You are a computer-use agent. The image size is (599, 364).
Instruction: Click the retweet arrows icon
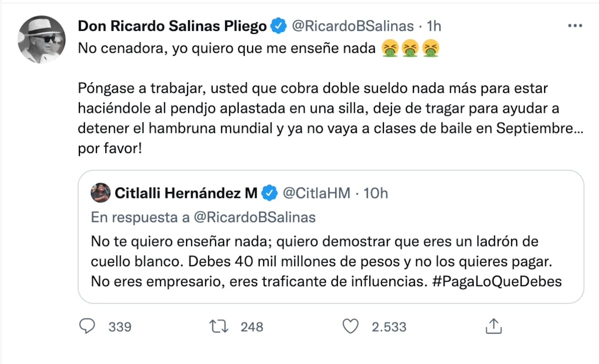pos(220,326)
